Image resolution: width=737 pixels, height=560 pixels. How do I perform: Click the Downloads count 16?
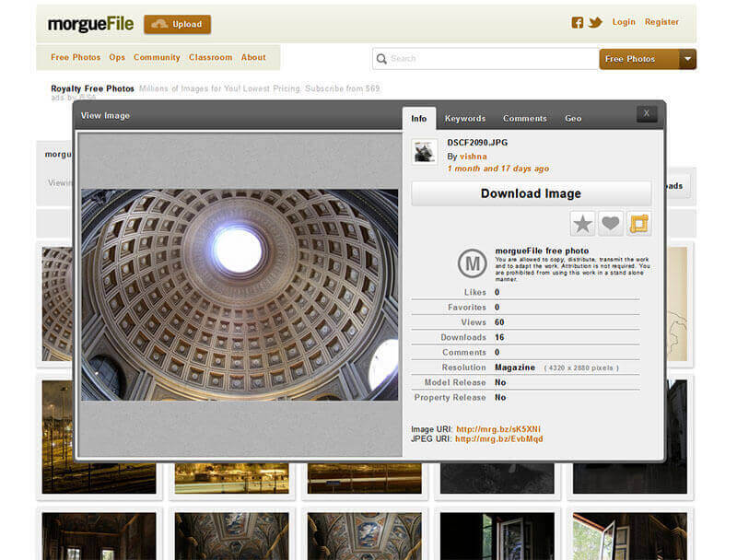click(x=499, y=337)
